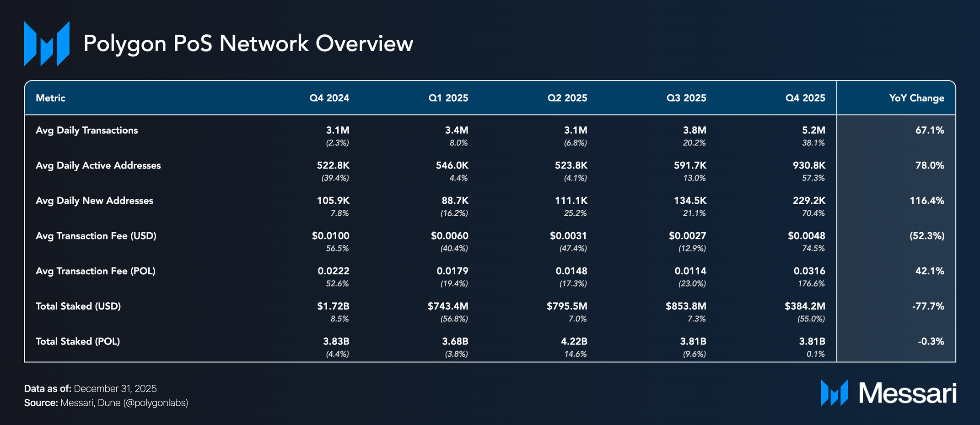
Task: Click the Messari logo mark beside the footer wordmark
Action: [834, 393]
